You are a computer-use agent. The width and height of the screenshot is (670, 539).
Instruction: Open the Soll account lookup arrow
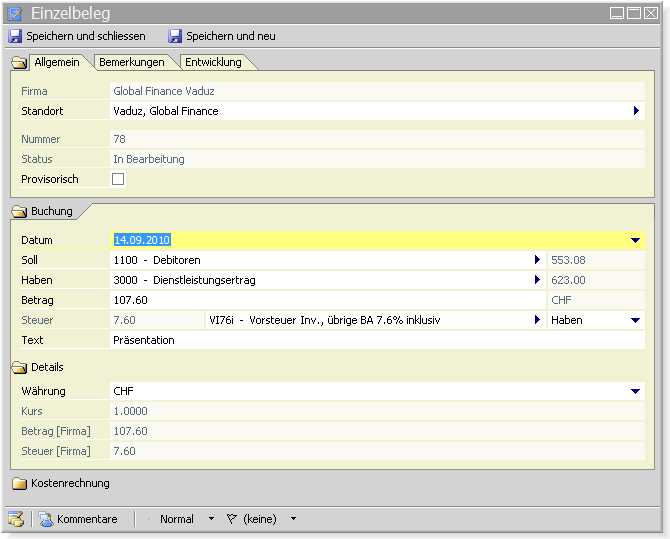(537, 259)
